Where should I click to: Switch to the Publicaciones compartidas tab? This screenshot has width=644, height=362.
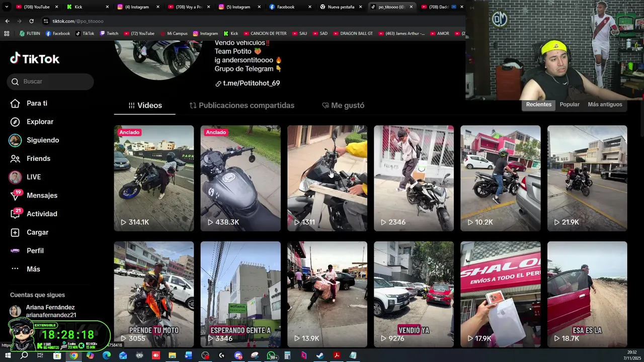[242, 106]
